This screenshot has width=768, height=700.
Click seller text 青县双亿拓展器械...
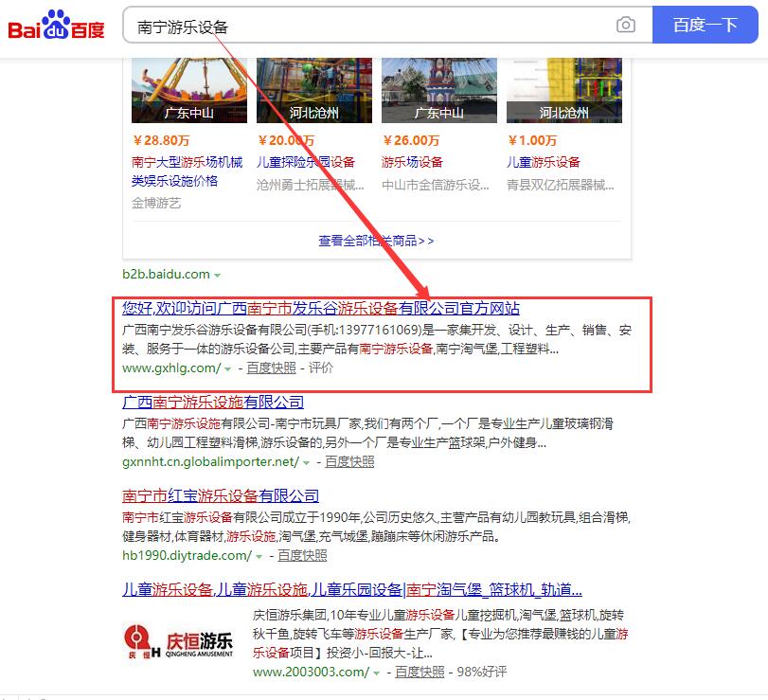[560, 185]
